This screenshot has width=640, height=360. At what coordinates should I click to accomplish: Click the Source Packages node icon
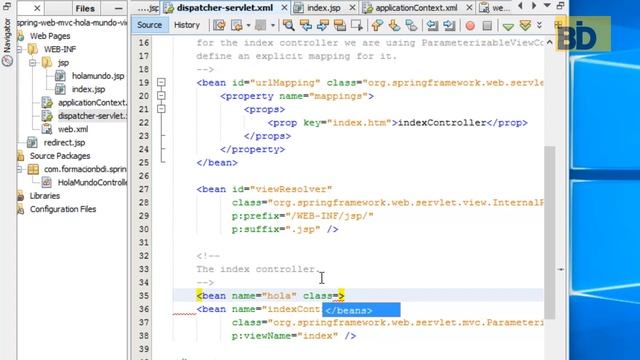pos(21,156)
